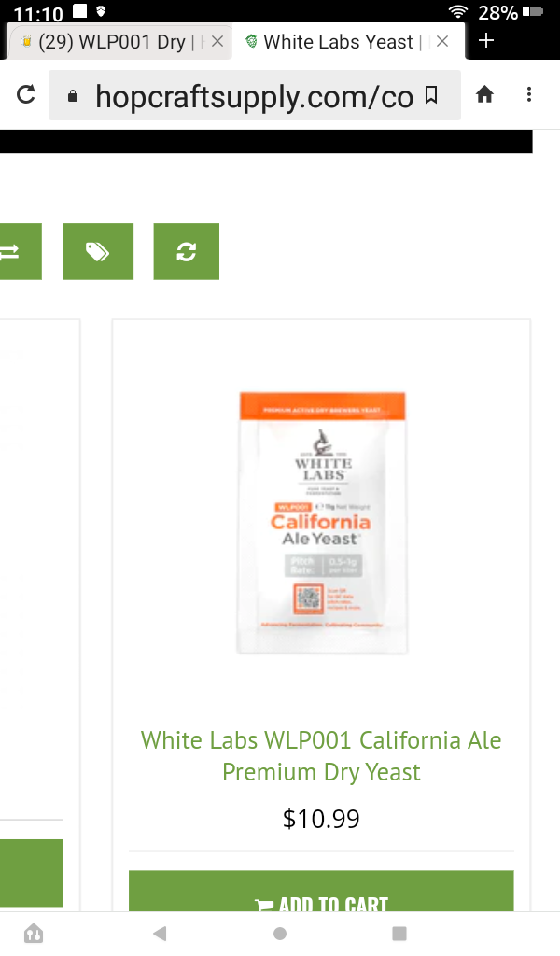This screenshot has width=560, height=956.
Task: Tap the bookmark icon in address bar
Action: [431, 95]
